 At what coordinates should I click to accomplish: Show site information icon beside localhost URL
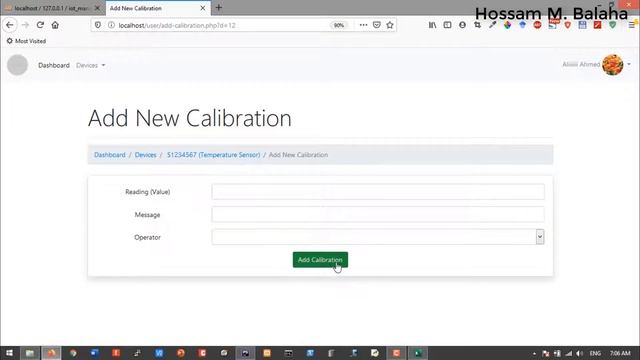click(x=111, y=25)
